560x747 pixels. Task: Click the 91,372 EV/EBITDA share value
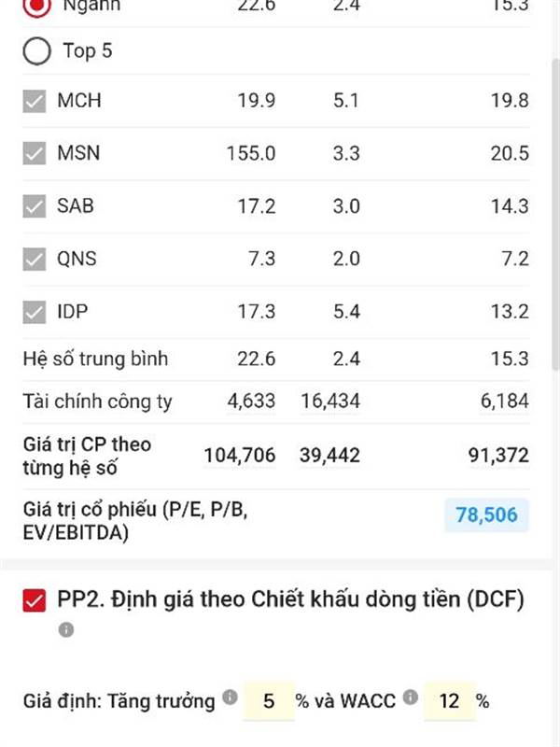click(498, 456)
